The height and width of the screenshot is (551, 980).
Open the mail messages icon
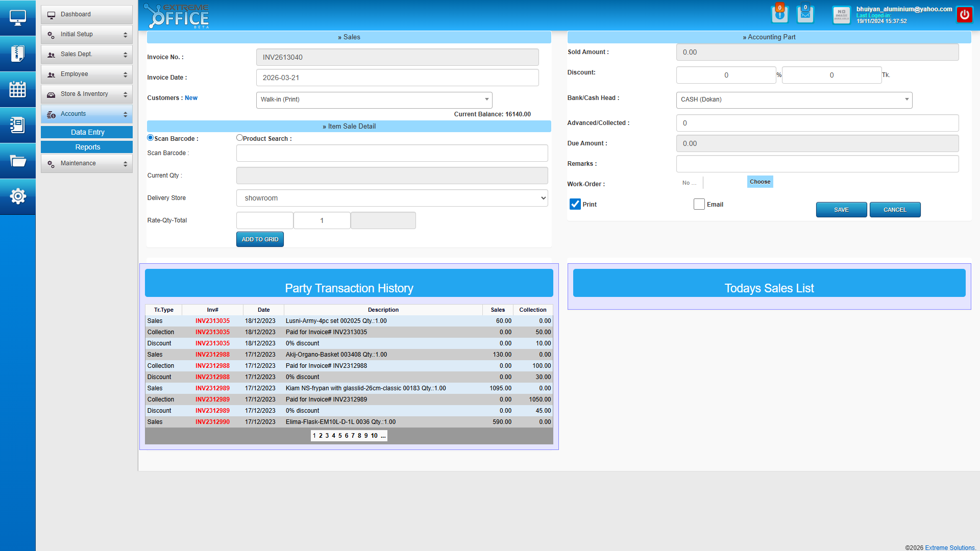click(805, 14)
